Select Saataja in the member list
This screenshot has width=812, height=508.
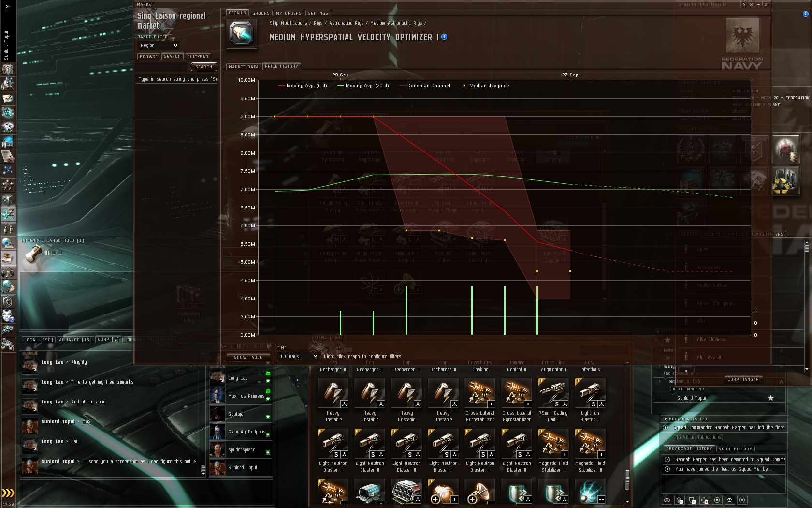point(240,414)
